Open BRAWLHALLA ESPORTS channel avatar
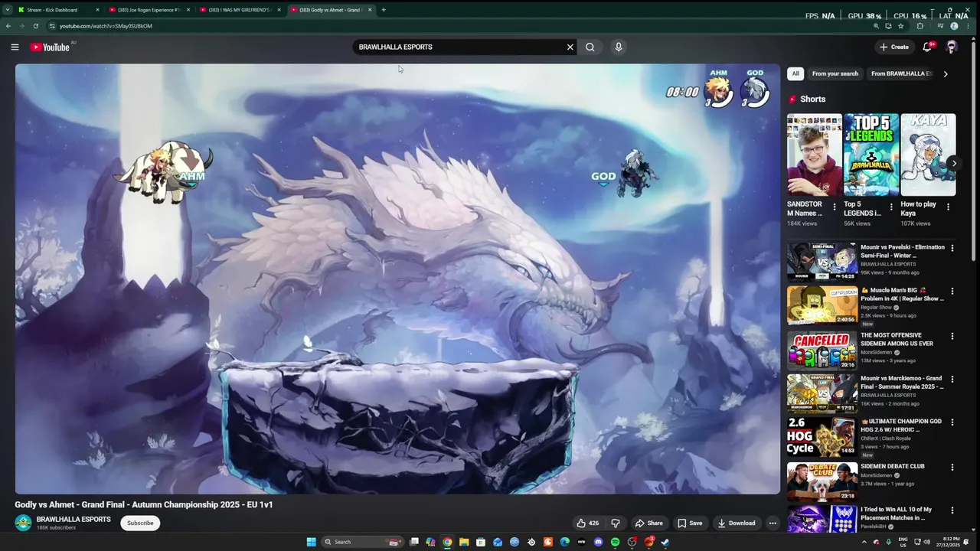Image resolution: width=980 pixels, height=551 pixels. 24,523
